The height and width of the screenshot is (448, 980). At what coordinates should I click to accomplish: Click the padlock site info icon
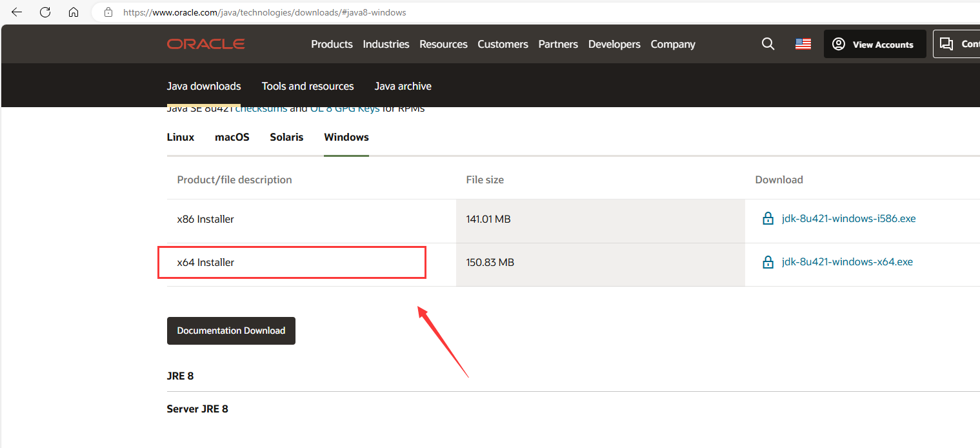[108, 12]
